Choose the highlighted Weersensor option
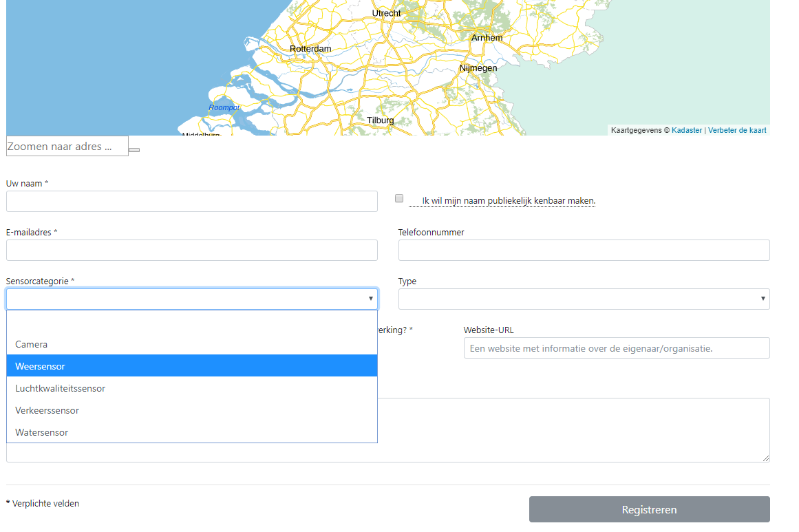 pyautogui.click(x=40, y=366)
